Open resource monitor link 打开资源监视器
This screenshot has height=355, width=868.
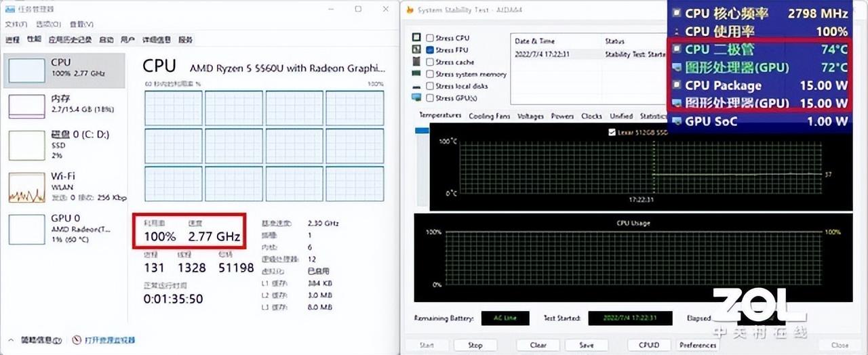pos(109,340)
